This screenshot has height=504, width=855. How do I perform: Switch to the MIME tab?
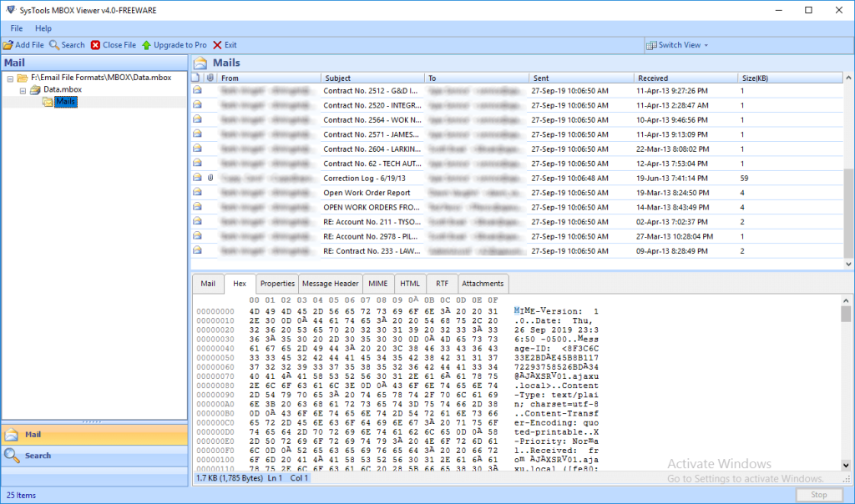tap(378, 284)
